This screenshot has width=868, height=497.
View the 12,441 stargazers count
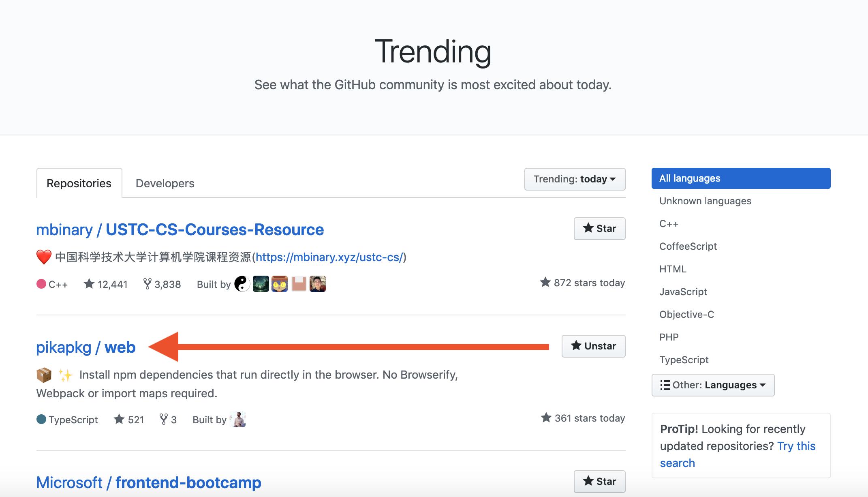106,284
